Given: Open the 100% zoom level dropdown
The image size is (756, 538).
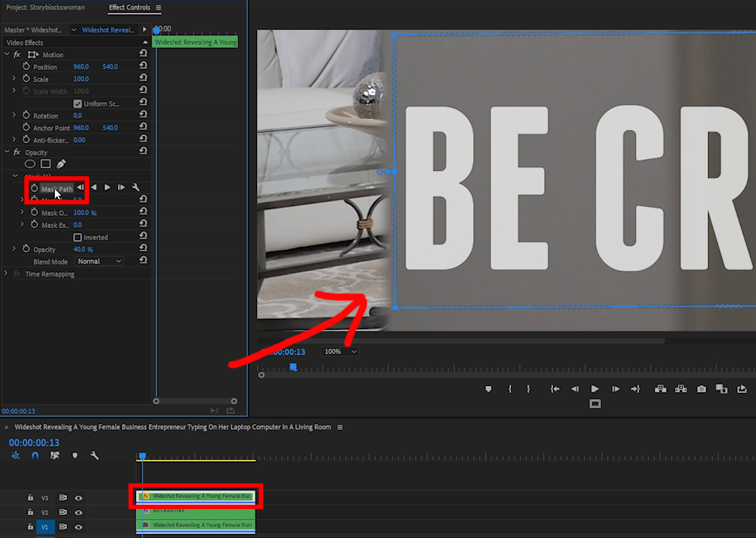Looking at the screenshot, I should (x=340, y=352).
